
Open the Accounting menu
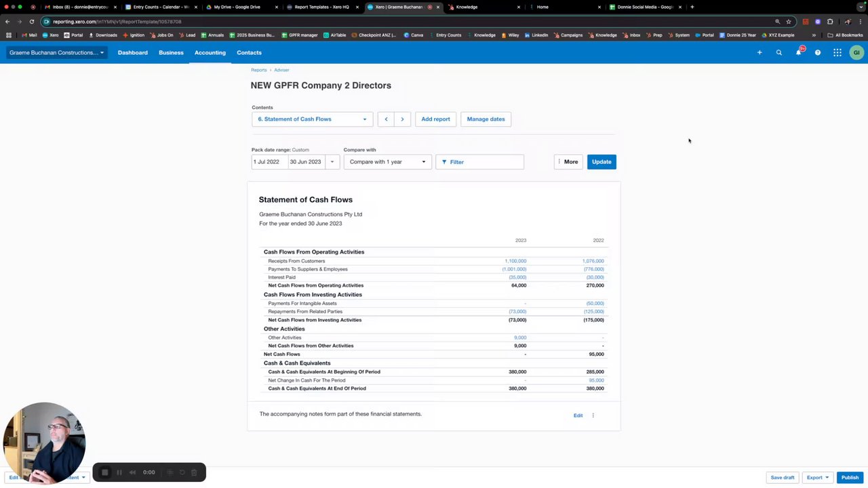[210, 52]
